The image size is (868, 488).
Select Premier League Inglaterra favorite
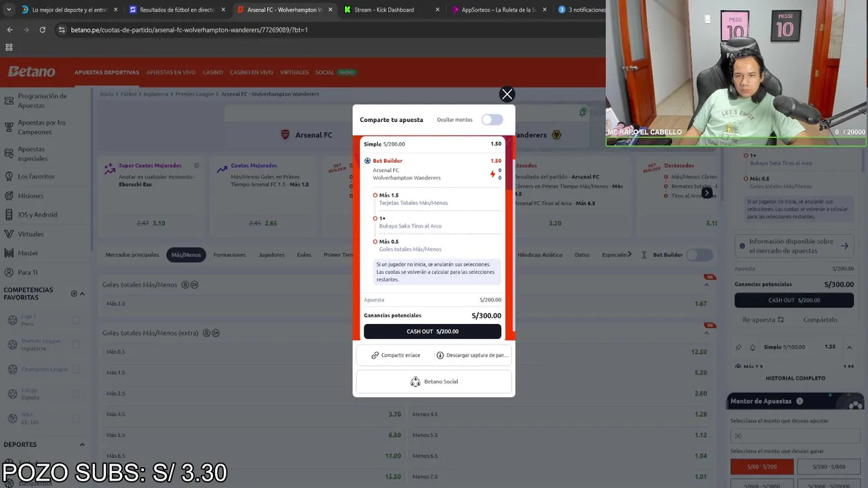pyautogui.click(x=40, y=344)
